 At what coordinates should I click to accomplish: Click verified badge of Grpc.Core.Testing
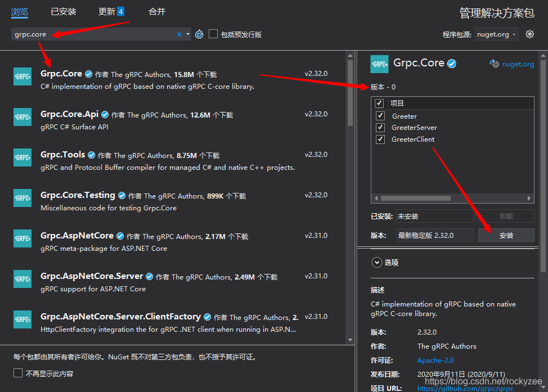pyautogui.click(x=122, y=196)
